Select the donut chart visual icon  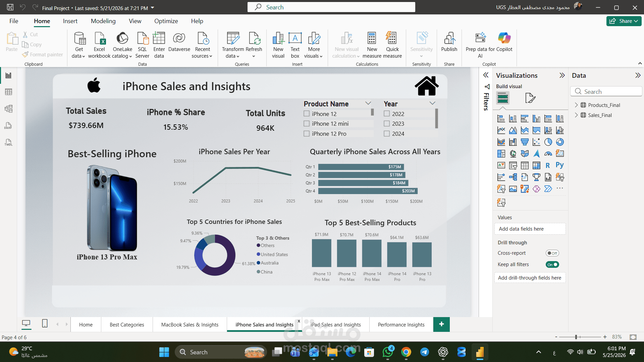[x=560, y=142]
